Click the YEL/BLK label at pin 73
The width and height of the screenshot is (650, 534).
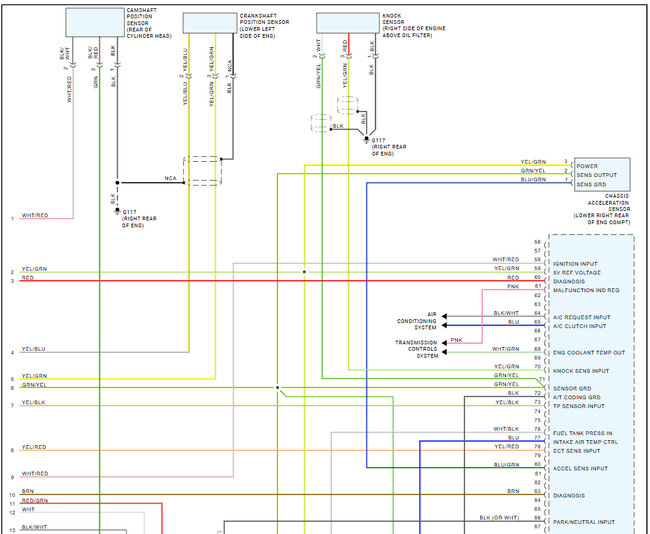click(x=507, y=403)
